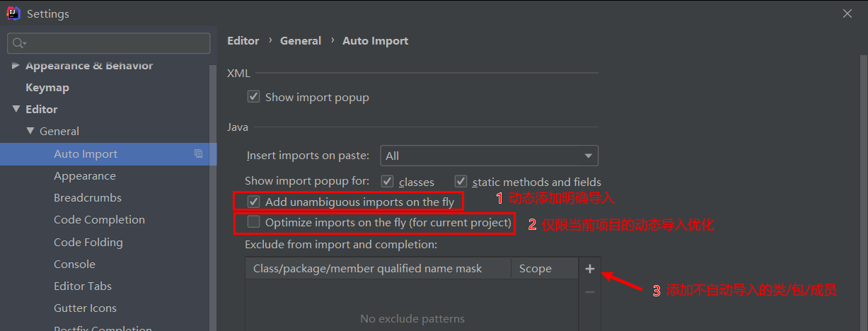Image resolution: width=868 pixels, height=331 pixels.
Task: Click the search magnifier icon in settings
Action: (18, 43)
